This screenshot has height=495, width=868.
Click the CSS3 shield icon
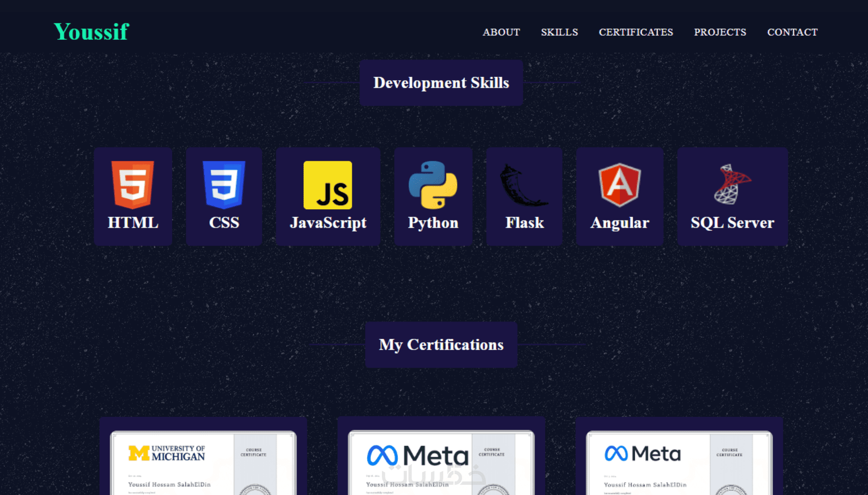(x=224, y=185)
